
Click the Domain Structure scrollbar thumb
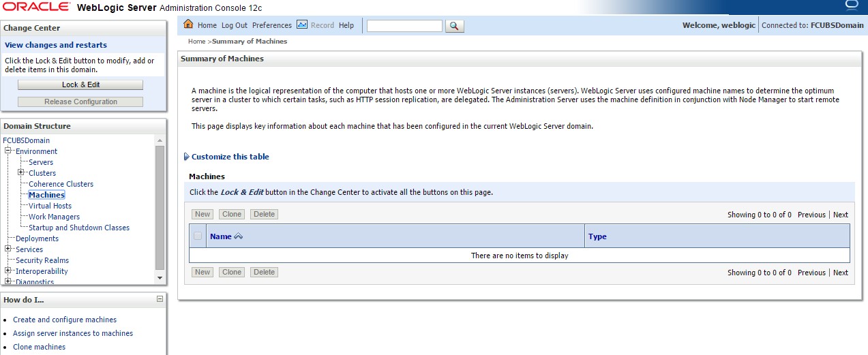[x=160, y=207]
